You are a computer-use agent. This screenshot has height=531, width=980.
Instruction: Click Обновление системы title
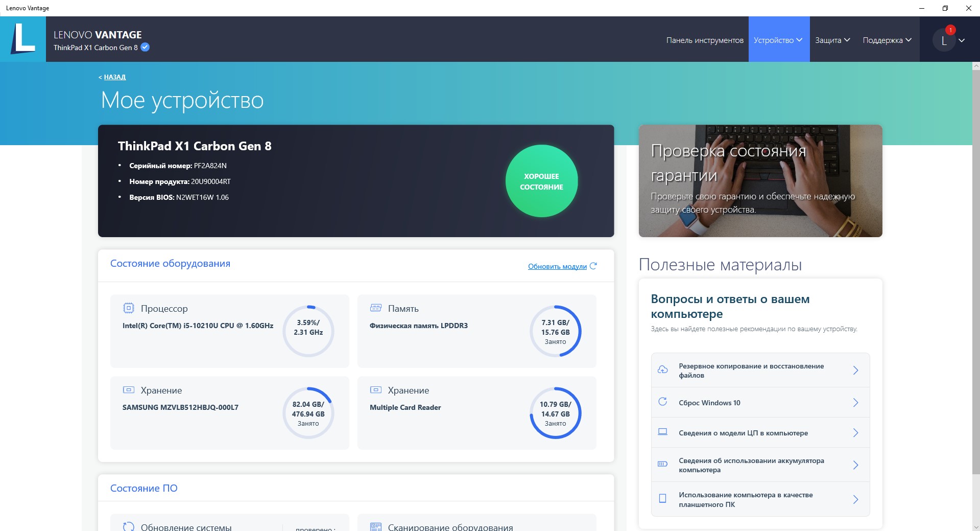186,527
